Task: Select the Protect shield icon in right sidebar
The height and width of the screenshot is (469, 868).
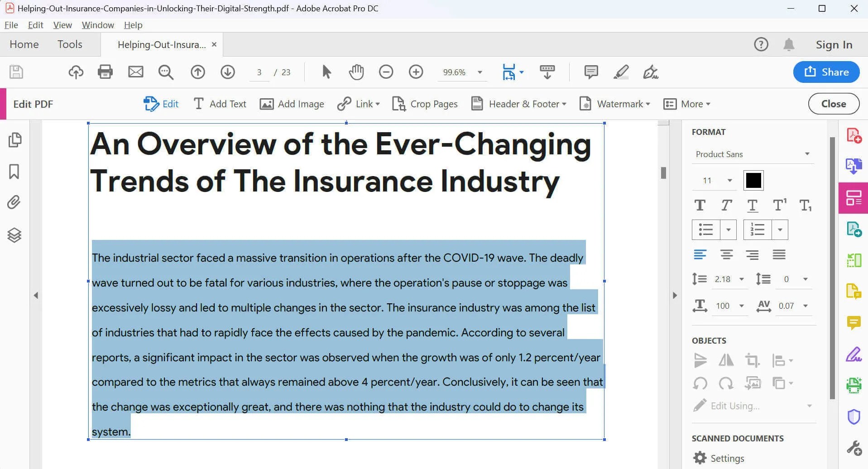Action: [854, 416]
